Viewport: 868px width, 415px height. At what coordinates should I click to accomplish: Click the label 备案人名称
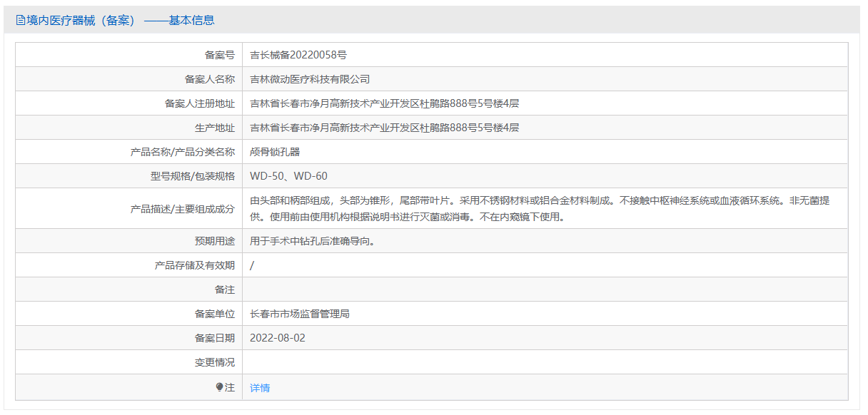point(210,79)
